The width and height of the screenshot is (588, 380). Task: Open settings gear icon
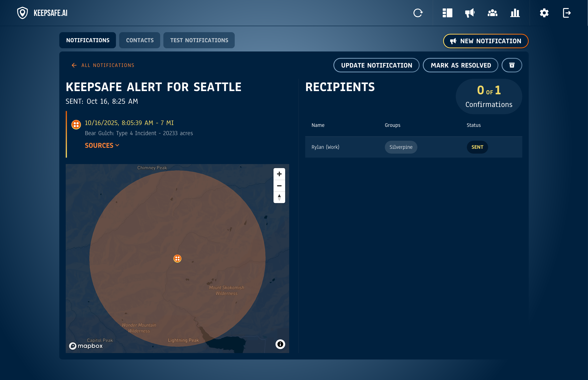pos(544,13)
